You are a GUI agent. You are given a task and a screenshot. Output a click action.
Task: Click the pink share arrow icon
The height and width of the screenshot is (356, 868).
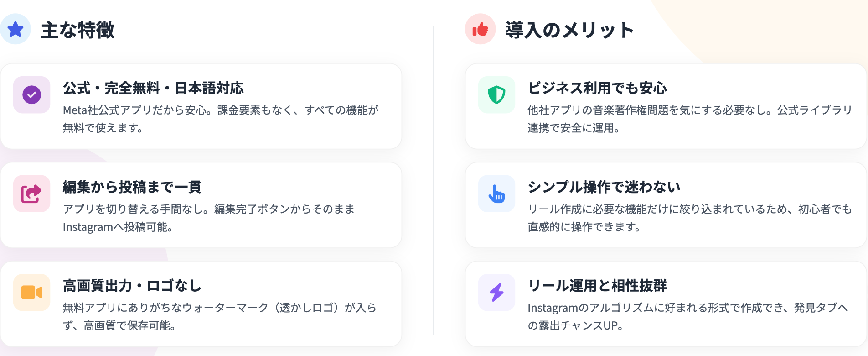pyautogui.click(x=31, y=194)
